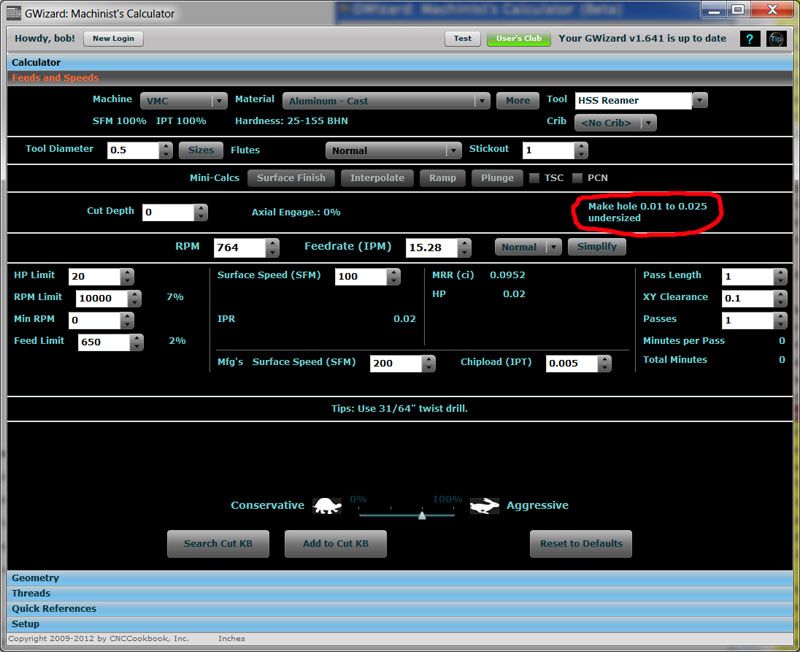Viewport: 800px width, 652px height.
Task: Expand the Geometry section
Action: 36,578
